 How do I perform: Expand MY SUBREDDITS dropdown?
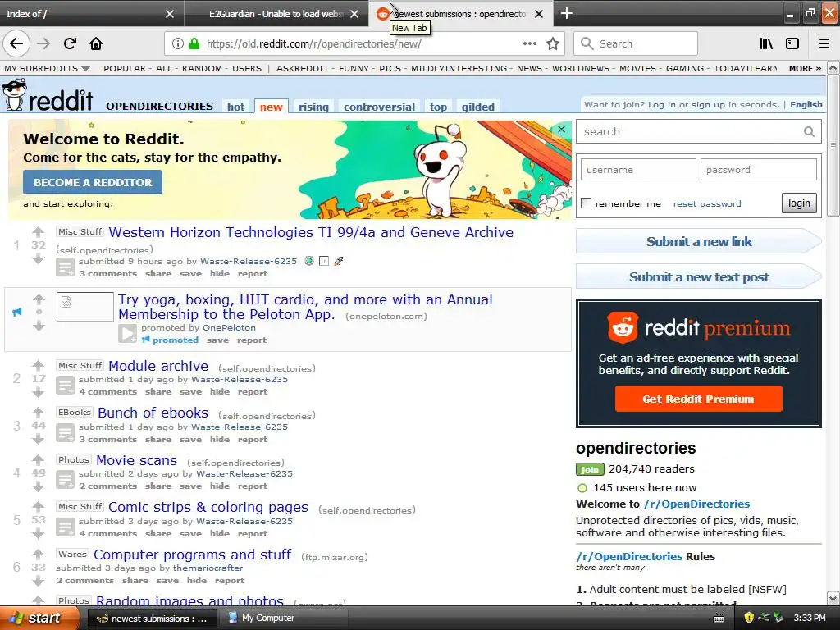point(47,69)
